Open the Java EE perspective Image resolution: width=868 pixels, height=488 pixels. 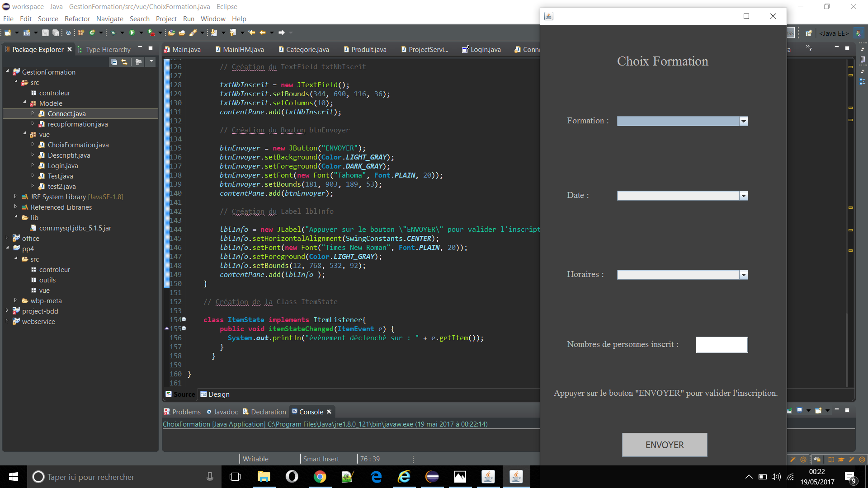[x=834, y=33]
